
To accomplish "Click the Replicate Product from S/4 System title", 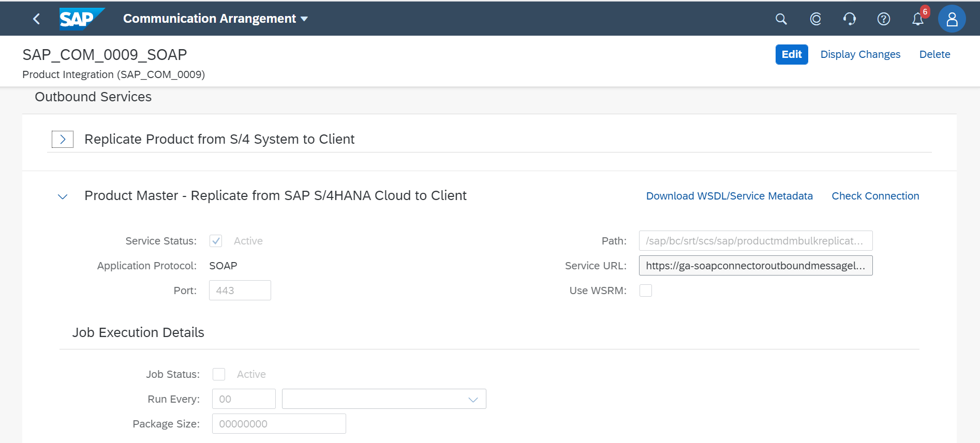I will 219,139.
